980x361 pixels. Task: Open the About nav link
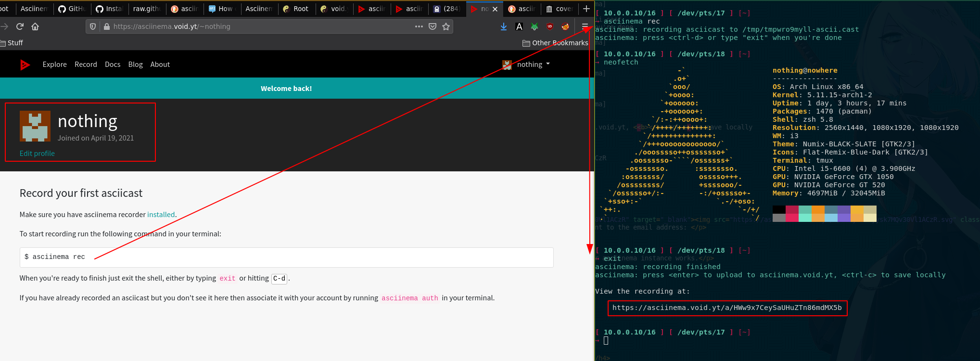[160, 64]
